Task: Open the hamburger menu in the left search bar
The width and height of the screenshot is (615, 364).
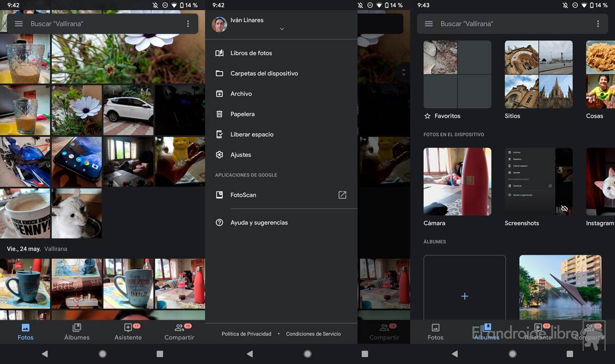Action: pos(19,24)
